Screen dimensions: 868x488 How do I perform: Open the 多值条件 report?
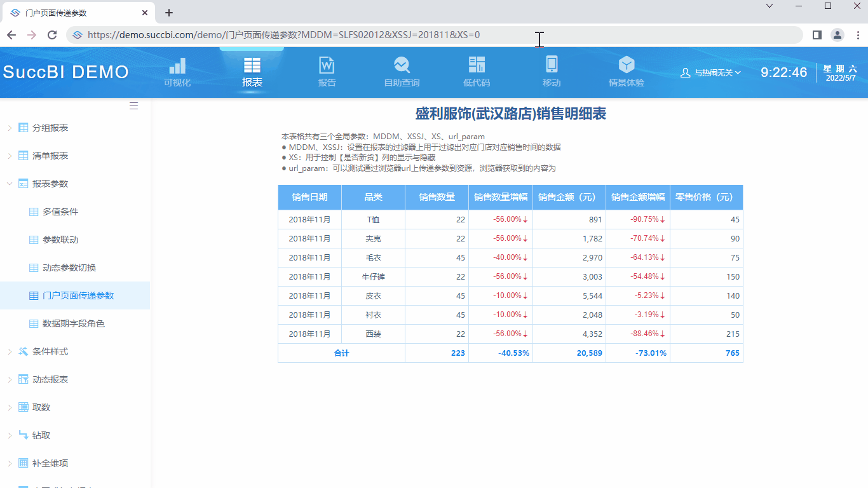pyautogui.click(x=62, y=211)
